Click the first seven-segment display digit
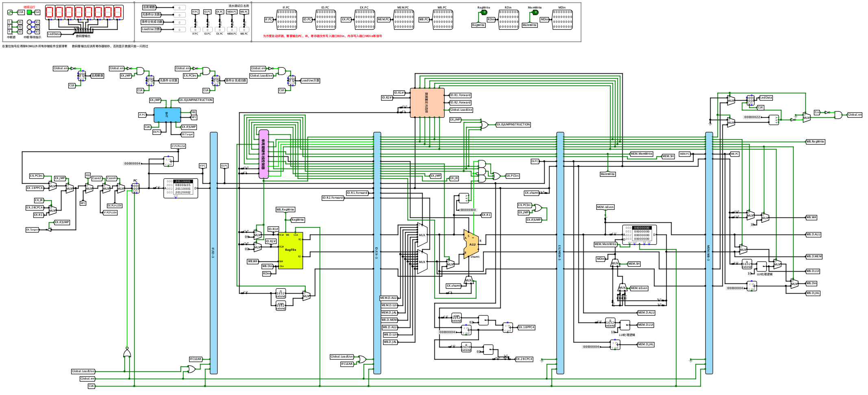Viewport: 868px width, 395px height. coord(50,12)
